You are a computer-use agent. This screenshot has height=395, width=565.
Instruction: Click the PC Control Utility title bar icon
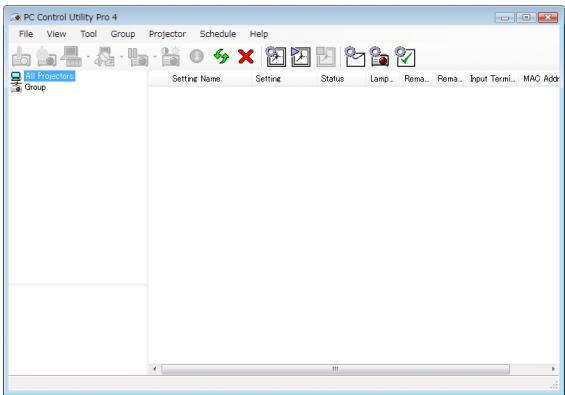15,17
